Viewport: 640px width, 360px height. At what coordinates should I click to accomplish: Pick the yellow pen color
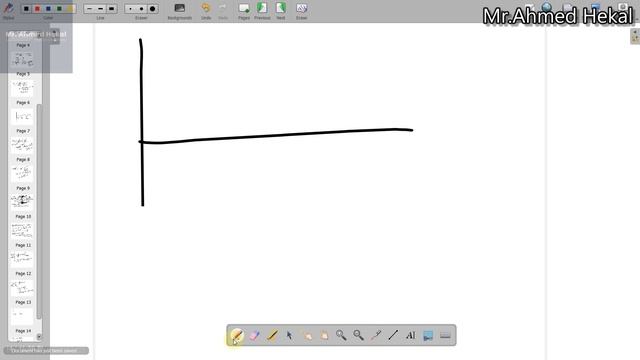point(70,9)
